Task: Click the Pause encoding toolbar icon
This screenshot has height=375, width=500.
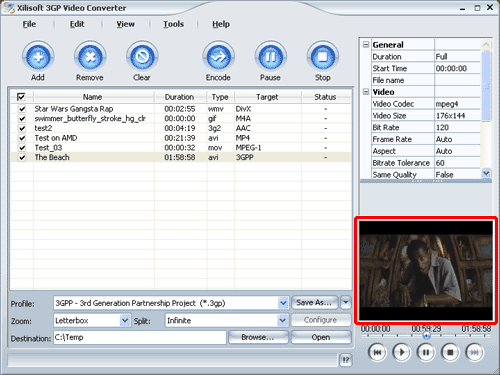Action: click(x=270, y=57)
